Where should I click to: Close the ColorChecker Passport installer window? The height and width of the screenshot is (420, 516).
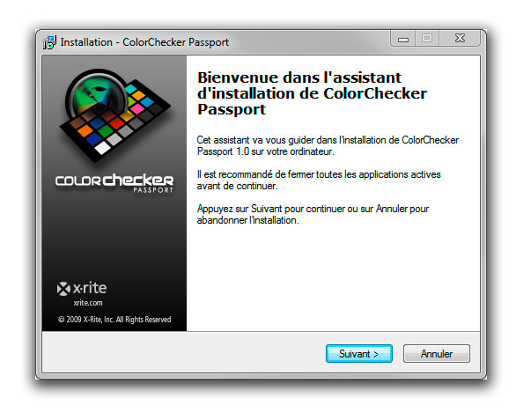pos(460,38)
